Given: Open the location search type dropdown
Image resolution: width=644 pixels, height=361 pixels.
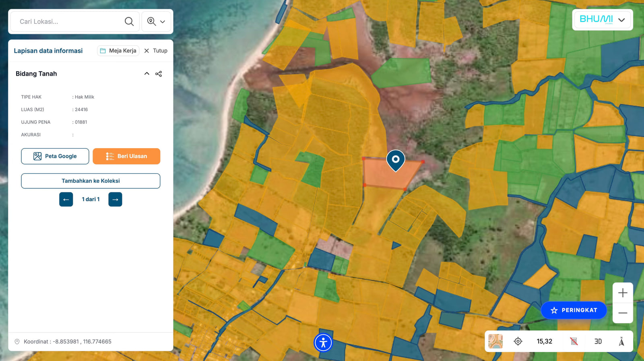Looking at the screenshot, I should pyautogui.click(x=156, y=21).
